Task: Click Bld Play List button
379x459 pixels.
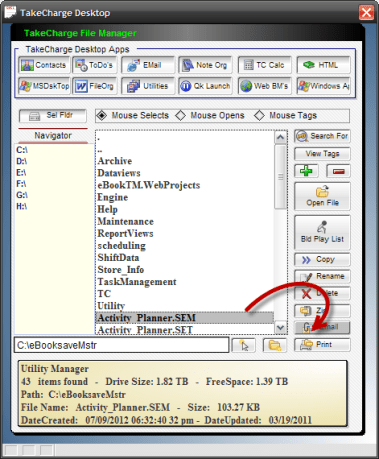Action: 322,232
